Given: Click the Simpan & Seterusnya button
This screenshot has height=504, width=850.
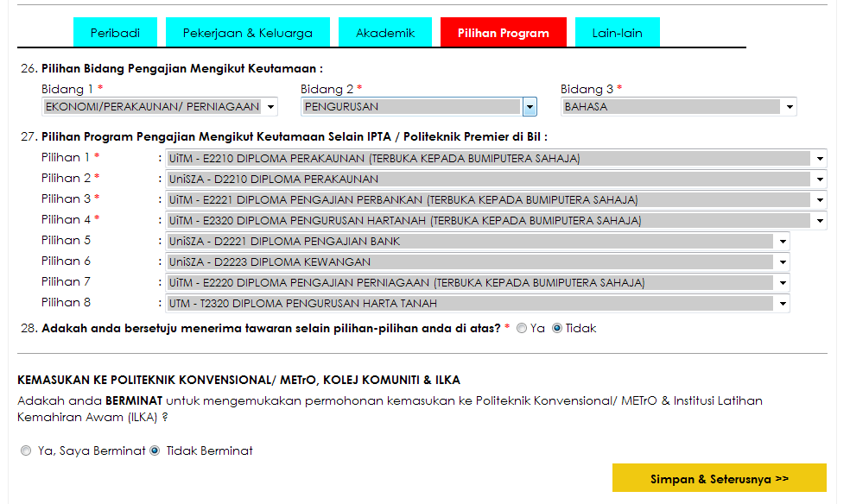Looking at the screenshot, I should pos(720,478).
